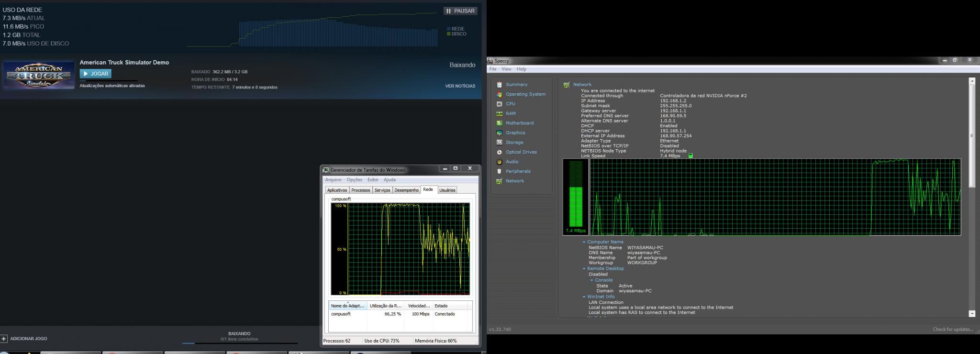
Task: Click the blue REDE legend swatch
Action: point(448,29)
